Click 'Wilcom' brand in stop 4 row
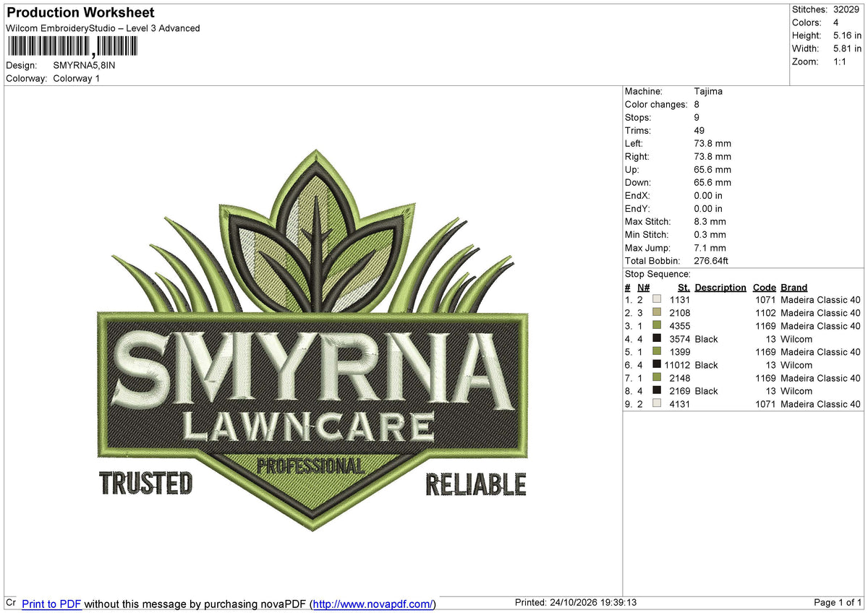 point(796,339)
